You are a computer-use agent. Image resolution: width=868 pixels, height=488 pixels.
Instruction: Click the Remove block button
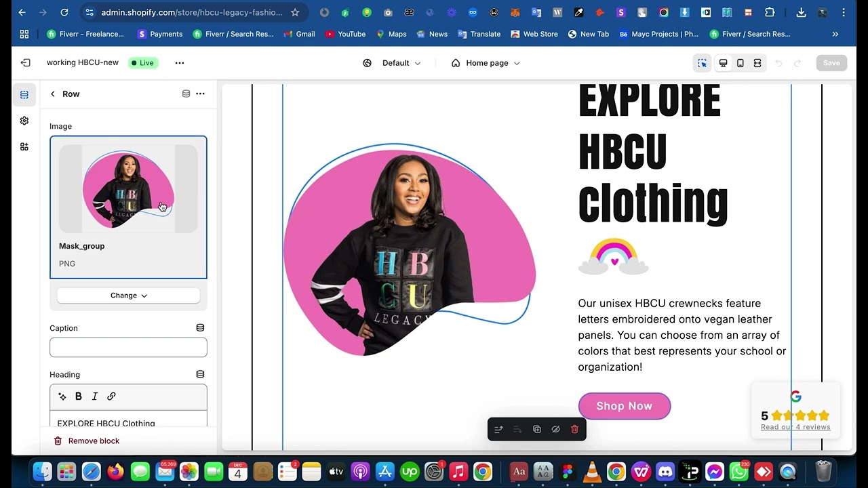[87, 441]
